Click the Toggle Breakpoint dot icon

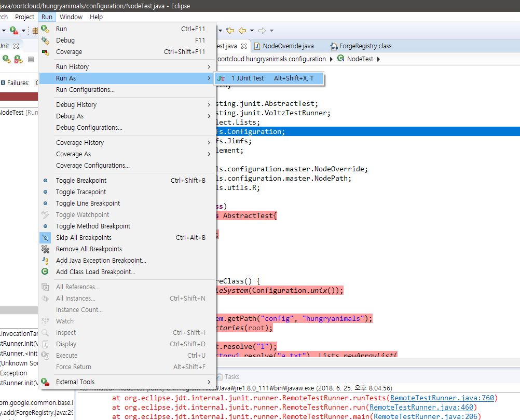click(x=46, y=181)
